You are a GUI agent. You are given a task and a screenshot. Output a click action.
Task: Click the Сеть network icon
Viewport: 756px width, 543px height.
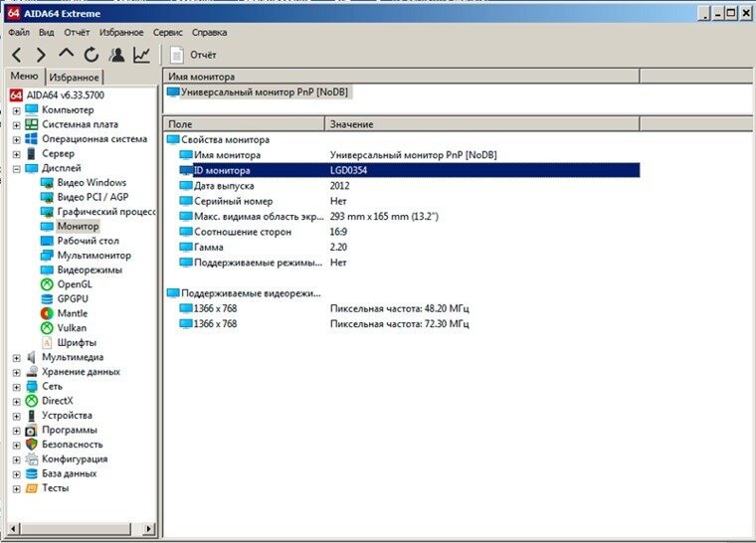tap(32, 386)
